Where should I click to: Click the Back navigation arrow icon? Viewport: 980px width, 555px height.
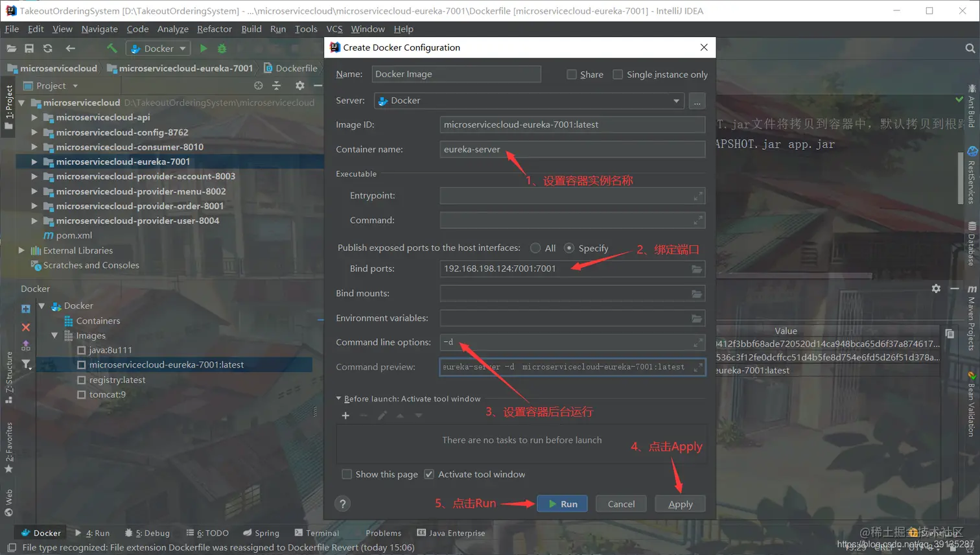[x=70, y=49]
